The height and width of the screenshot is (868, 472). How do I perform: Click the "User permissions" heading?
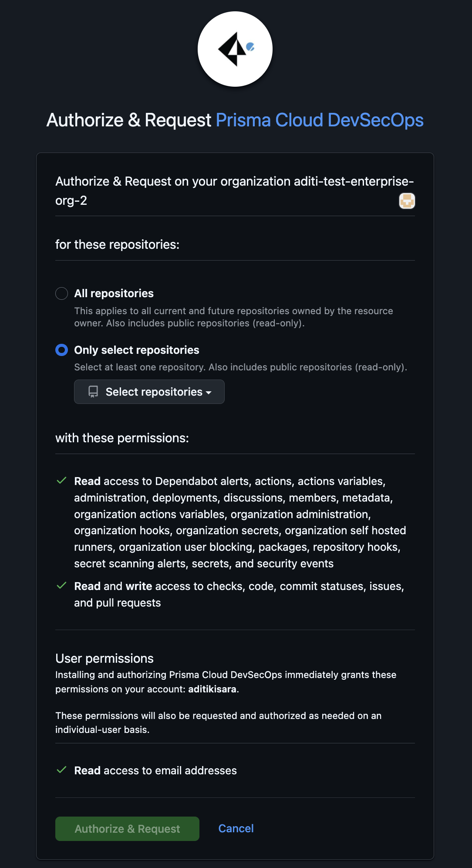pos(105,658)
